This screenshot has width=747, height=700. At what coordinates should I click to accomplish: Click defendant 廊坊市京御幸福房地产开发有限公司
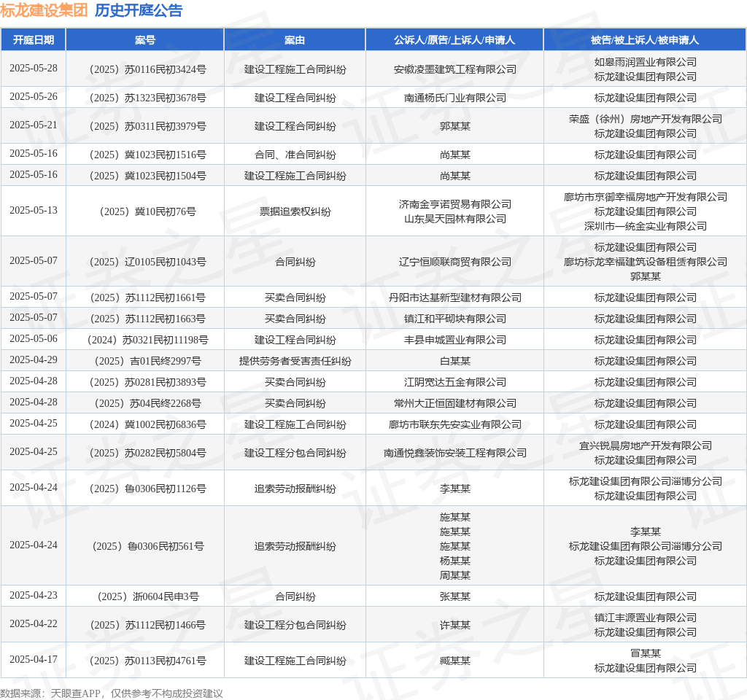(646, 197)
